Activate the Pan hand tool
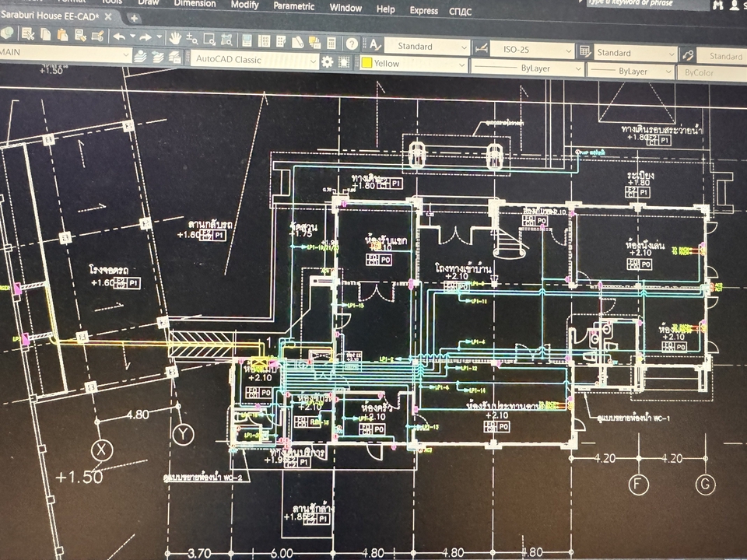The width and height of the screenshot is (747, 560). 175,37
